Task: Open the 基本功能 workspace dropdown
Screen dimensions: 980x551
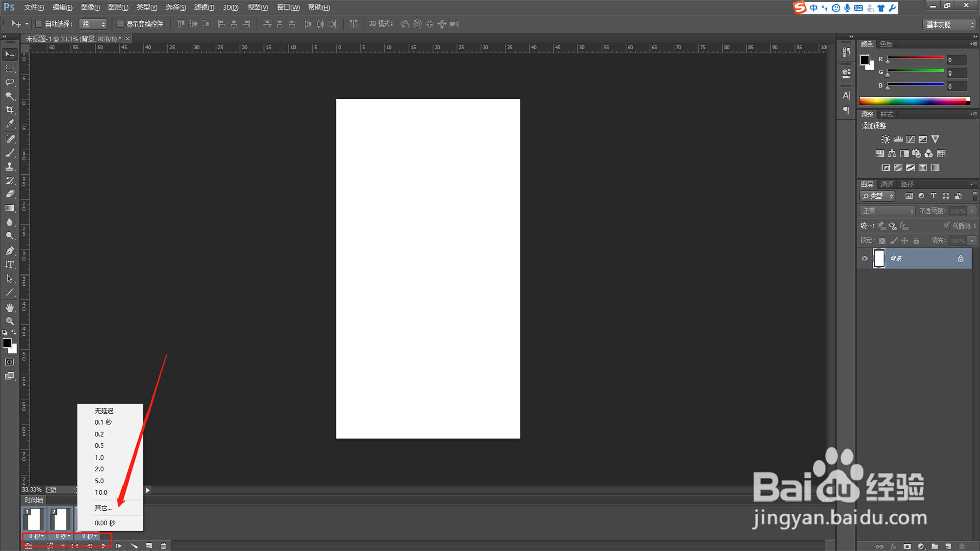Action: pyautogui.click(x=950, y=24)
